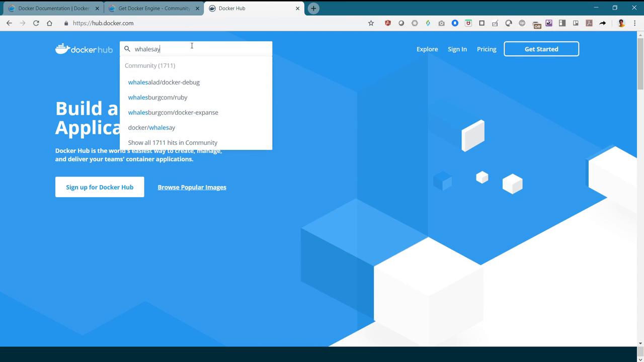Screen dimensions: 644x362
Task: Reload the Docker Hub page
Action: (x=36, y=23)
